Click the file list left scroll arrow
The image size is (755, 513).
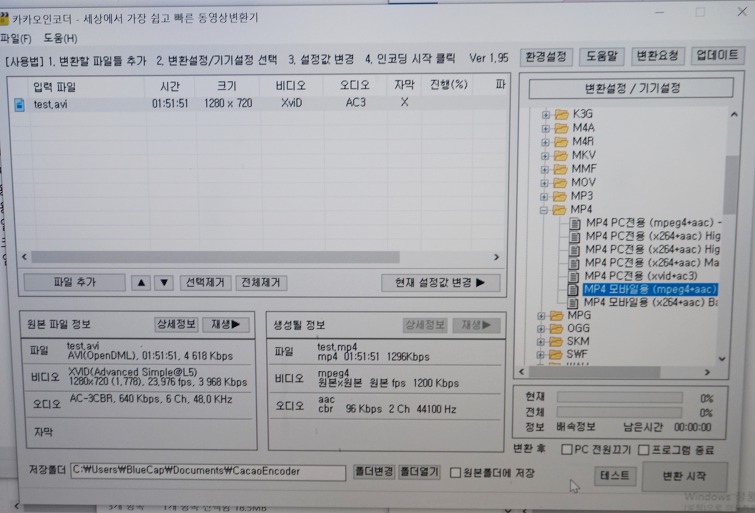click(24, 257)
